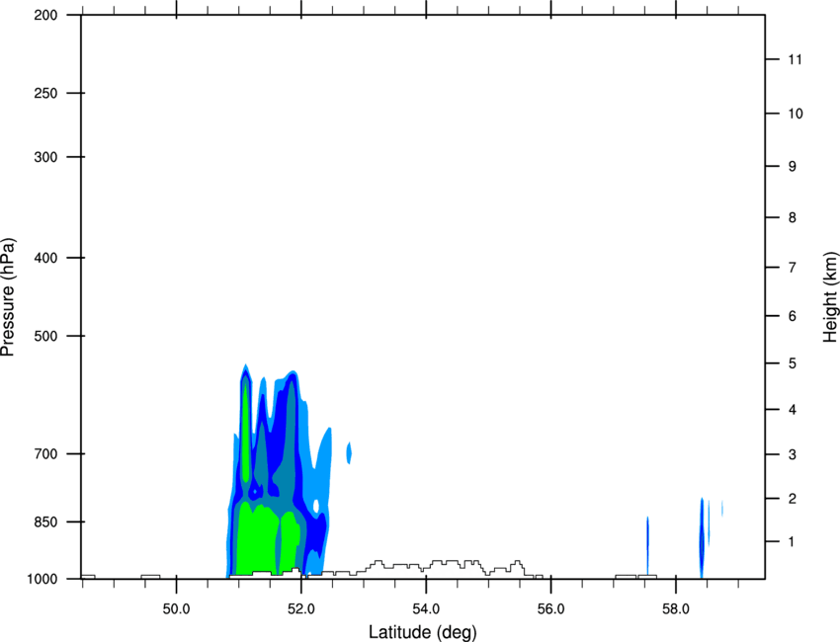Select pressure tick label 250
Image resolution: width=840 pixels, height=642 pixels.
[x=45, y=93]
